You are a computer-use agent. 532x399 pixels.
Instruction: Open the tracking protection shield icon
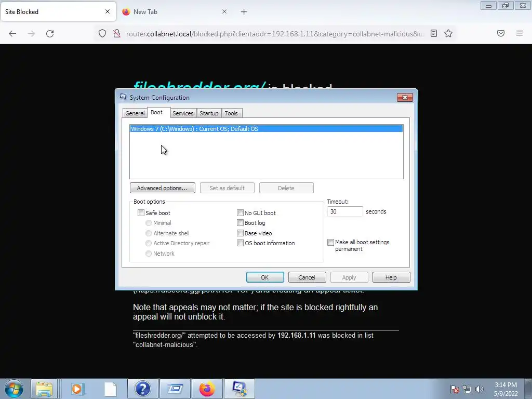(102, 33)
